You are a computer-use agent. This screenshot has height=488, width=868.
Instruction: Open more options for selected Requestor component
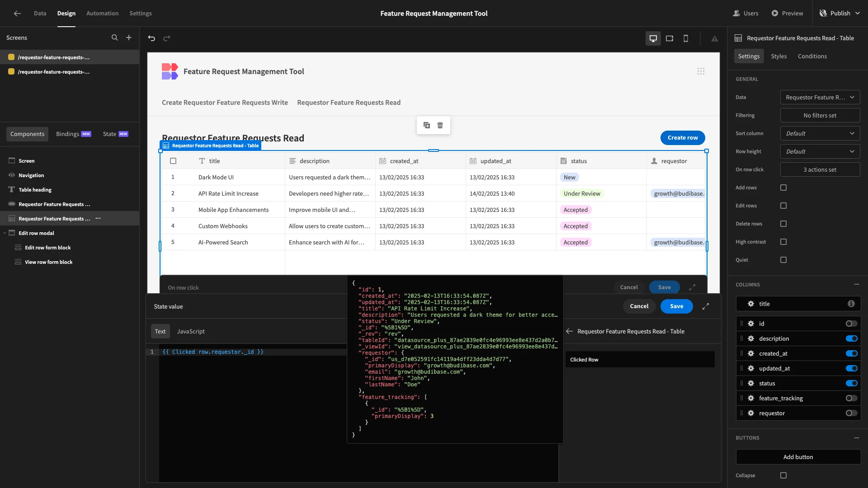point(98,219)
